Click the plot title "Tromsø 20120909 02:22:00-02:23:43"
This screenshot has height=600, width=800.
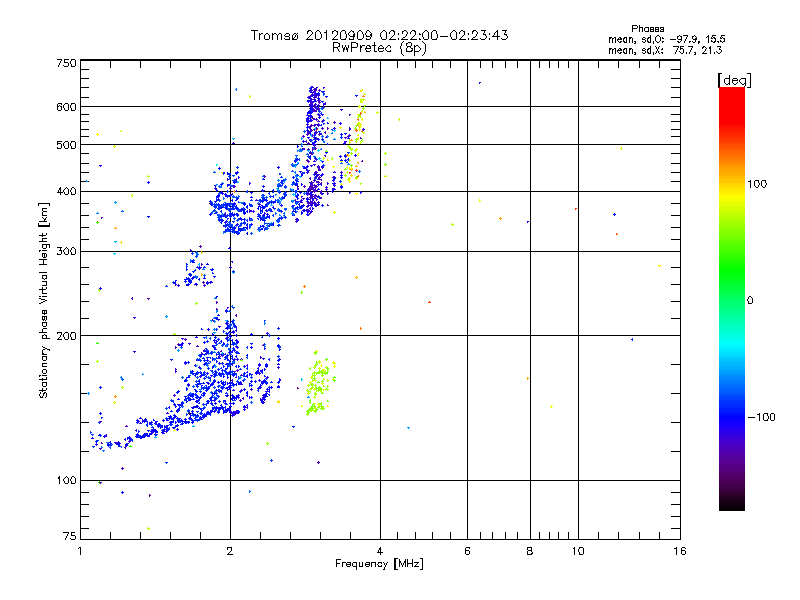pos(379,35)
